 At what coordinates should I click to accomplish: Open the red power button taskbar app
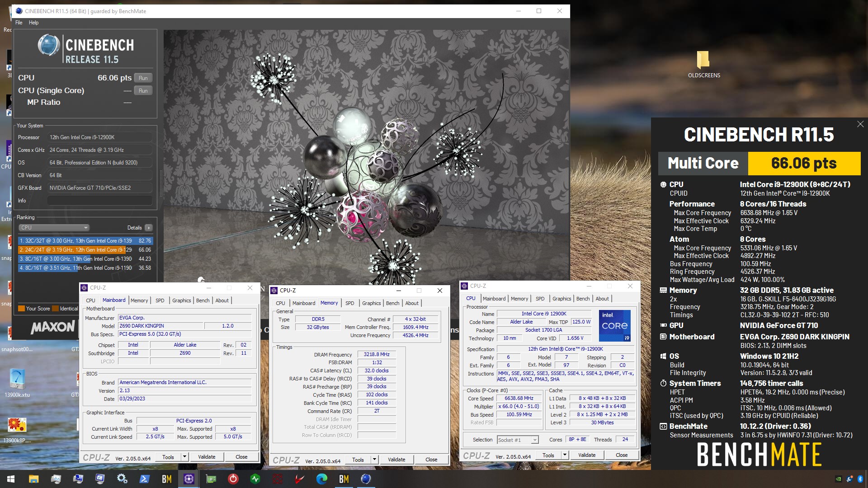point(233,479)
